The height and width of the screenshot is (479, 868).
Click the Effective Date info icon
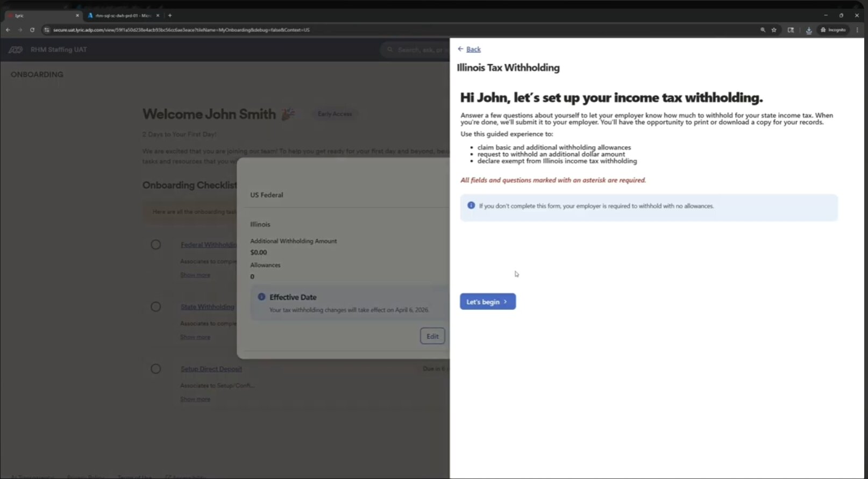pyautogui.click(x=261, y=297)
